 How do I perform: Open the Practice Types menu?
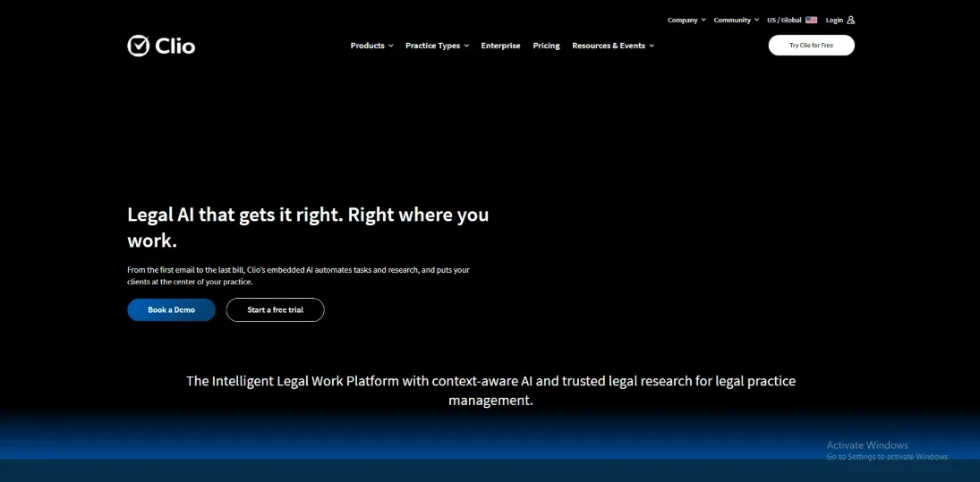coord(437,46)
